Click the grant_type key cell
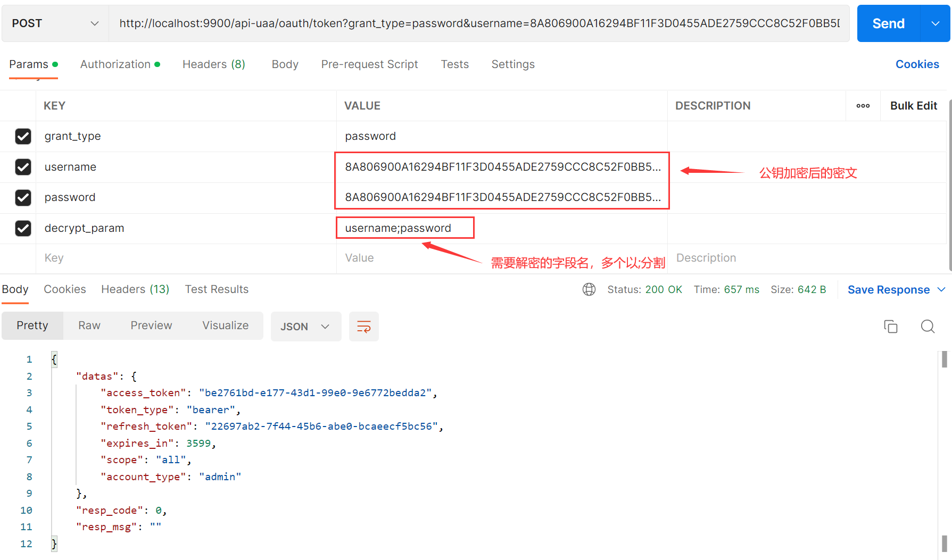The height and width of the screenshot is (560, 952). coord(186,136)
